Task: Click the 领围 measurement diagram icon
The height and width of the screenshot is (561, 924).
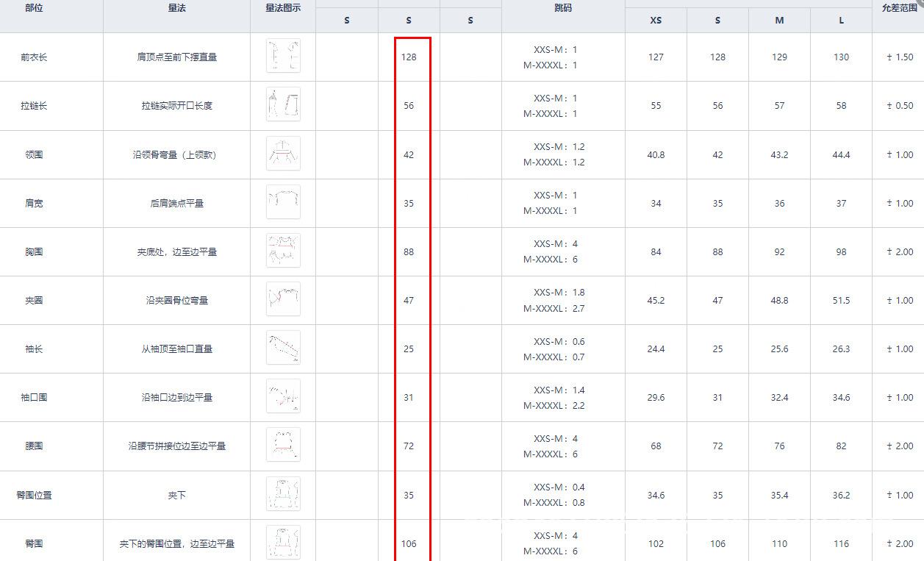Action: [x=283, y=154]
